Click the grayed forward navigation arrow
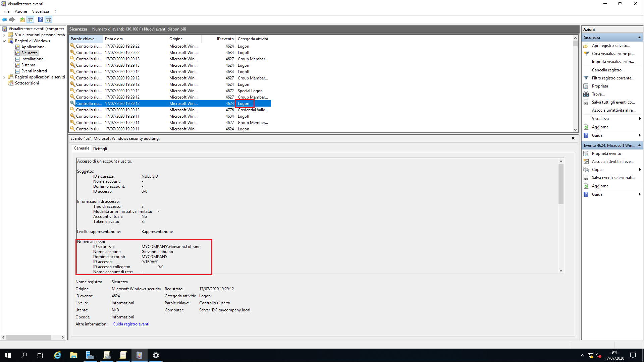 [x=12, y=19]
